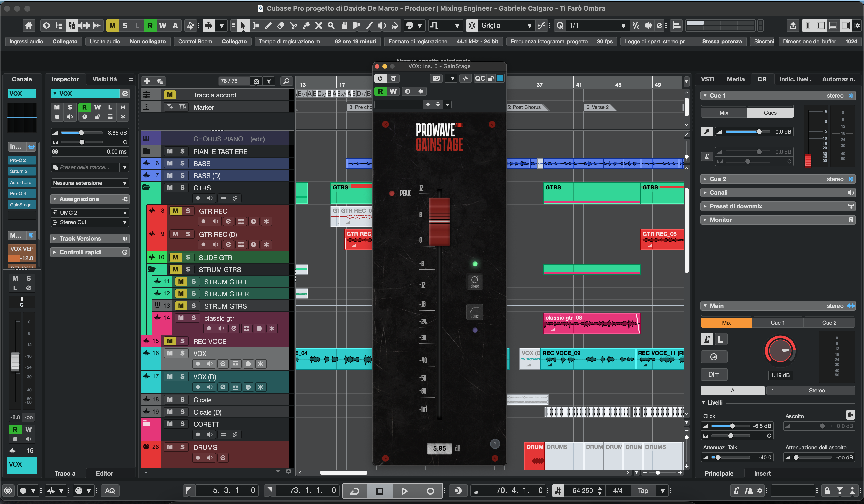Open the 1/1 quantize preset dropdown
This screenshot has height=504, width=864.
coord(597,25)
